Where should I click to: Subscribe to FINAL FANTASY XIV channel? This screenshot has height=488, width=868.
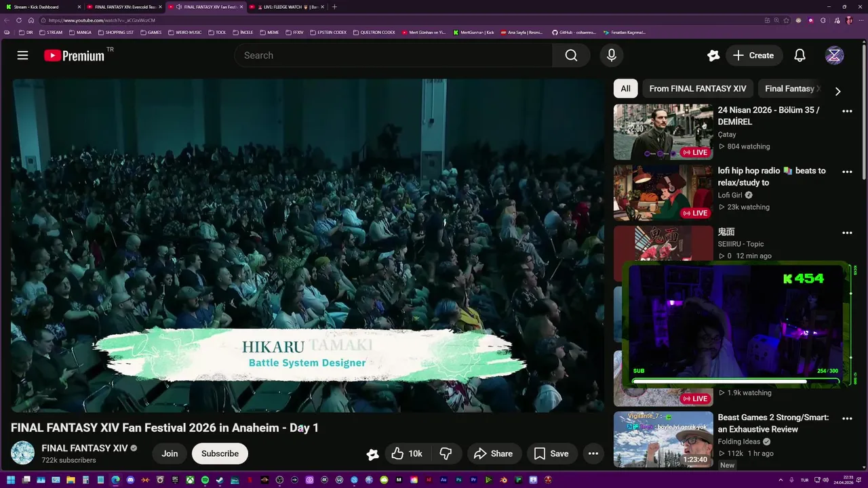pyautogui.click(x=220, y=453)
